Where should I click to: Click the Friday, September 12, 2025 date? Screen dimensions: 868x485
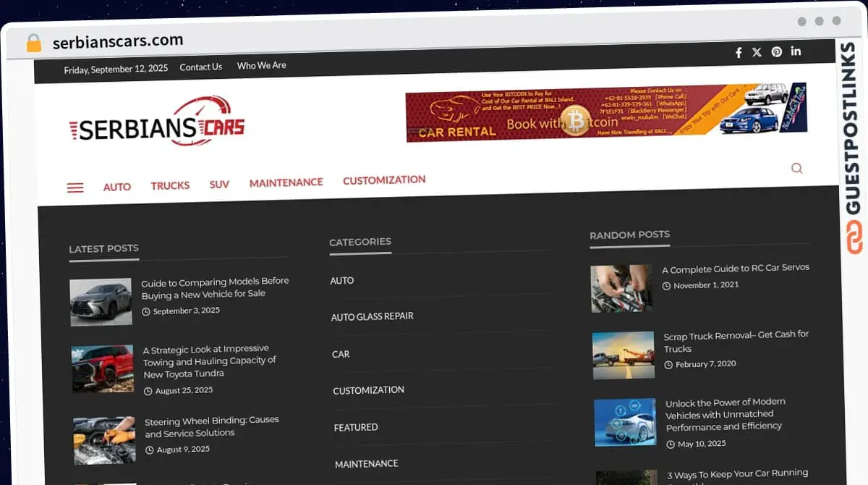click(116, 69)
